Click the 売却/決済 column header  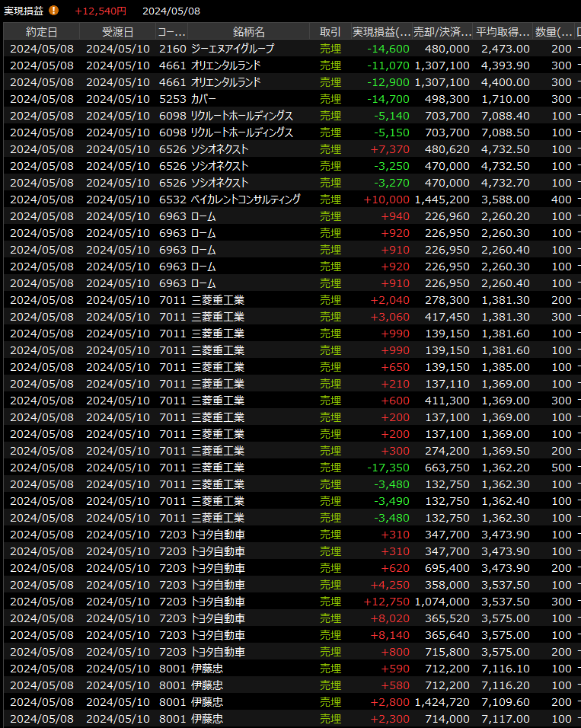(x=442, y=31)
